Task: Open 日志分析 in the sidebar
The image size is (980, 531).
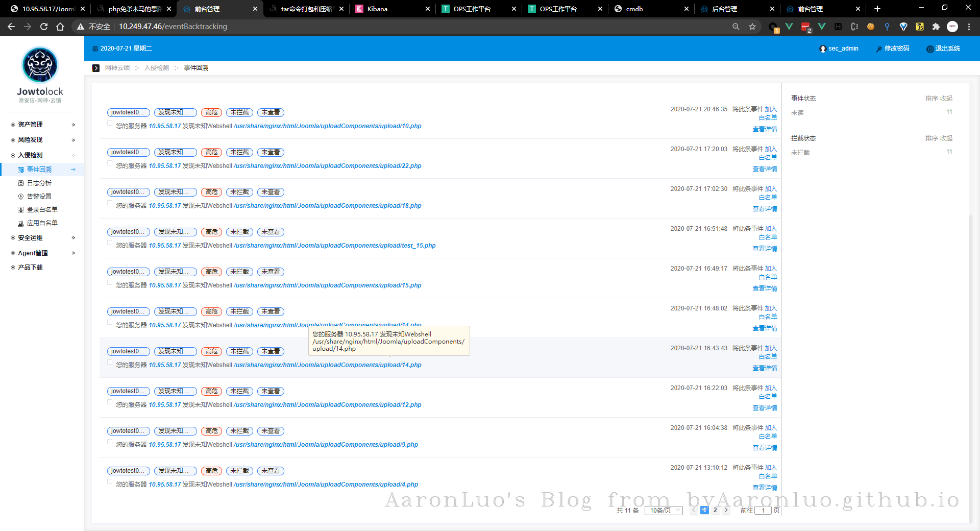Action: point(39,183)
